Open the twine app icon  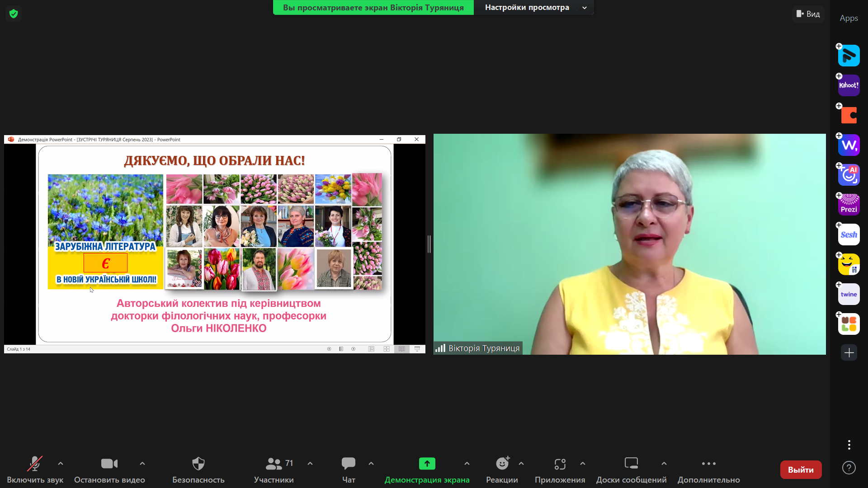[849, 294]
